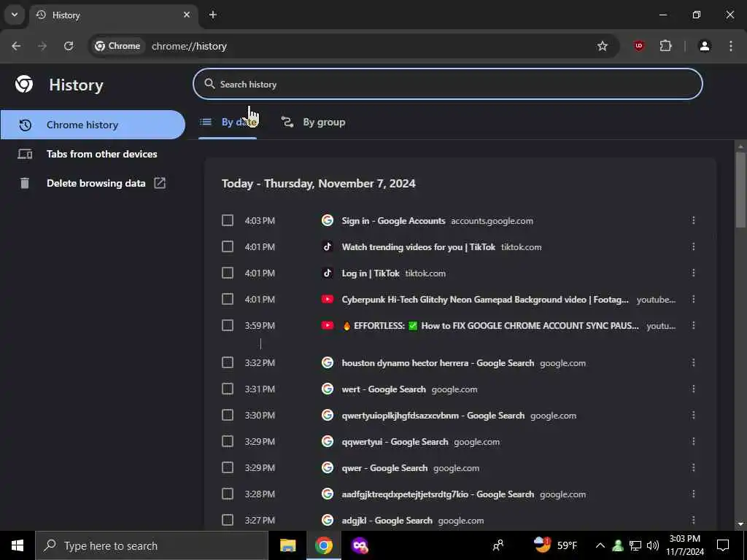Open Sign in - Google Accounts link
This screenshot has height=560, width=747.
tap(393, 221)
